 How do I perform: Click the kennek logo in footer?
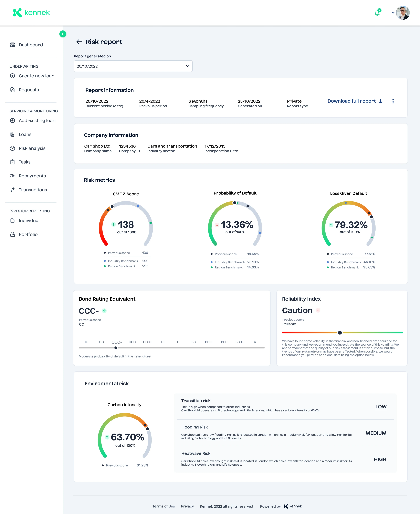293,506
